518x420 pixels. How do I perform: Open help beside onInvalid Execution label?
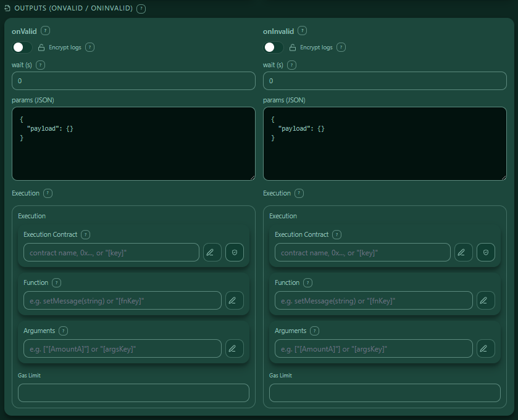coord(299,193)
